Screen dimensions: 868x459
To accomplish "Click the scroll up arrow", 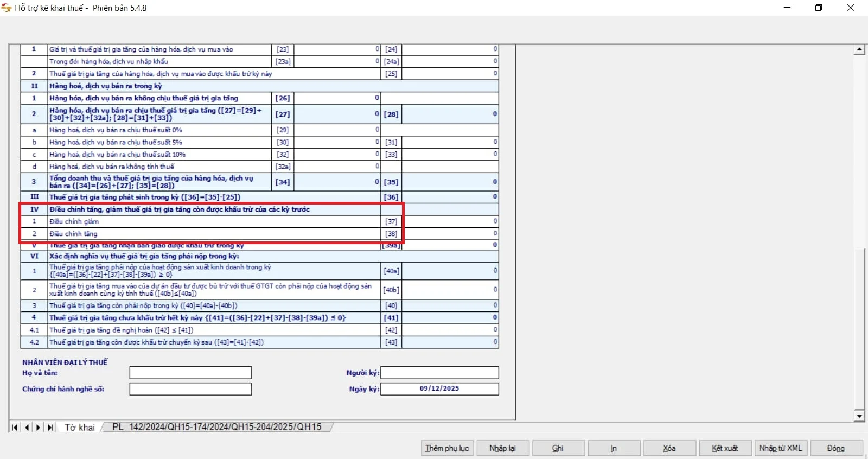I will (x=859, y=50).
